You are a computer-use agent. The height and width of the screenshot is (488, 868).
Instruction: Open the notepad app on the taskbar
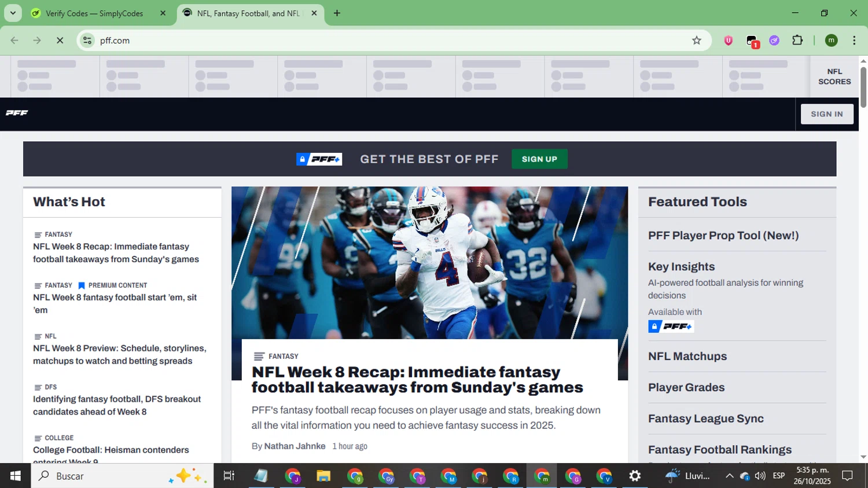tap(261, 476)
